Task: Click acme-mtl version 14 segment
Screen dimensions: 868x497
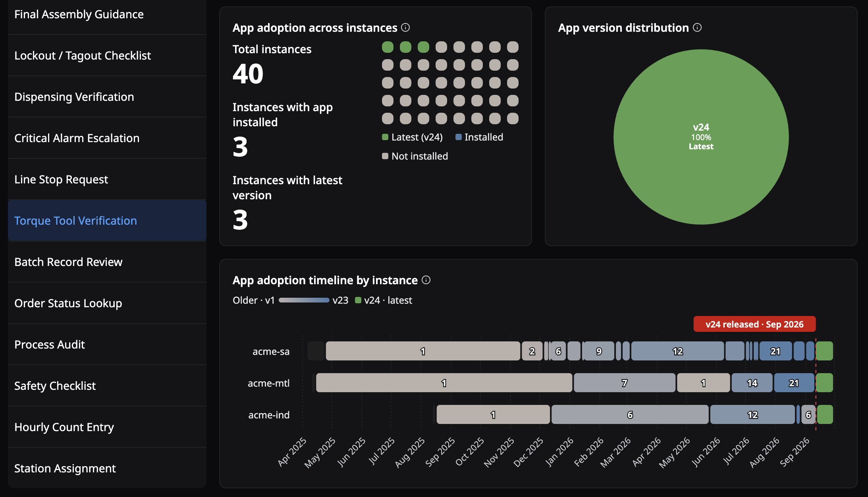Action: (x=752, y=383)
